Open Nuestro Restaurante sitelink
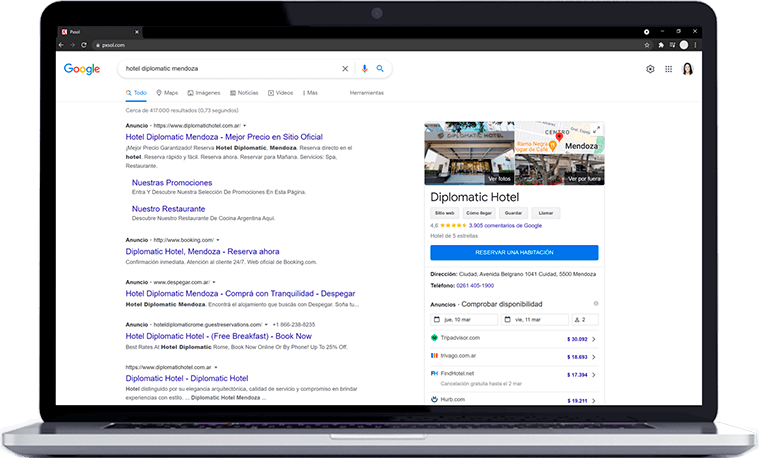This screenshot has height=458, width=759. tap(168, 209)
